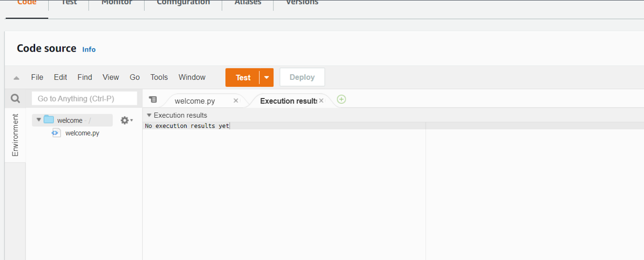The width and height of the screenshot is (644, 260).
Task: Close the welcome.py editor tab
Action: tap(235, 100)
